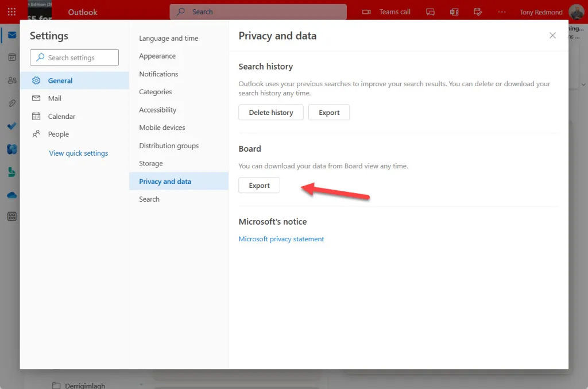The height and width of the screenshot is (389, 588).
Task: Close the Settings dialog
Action: point(552,35)
